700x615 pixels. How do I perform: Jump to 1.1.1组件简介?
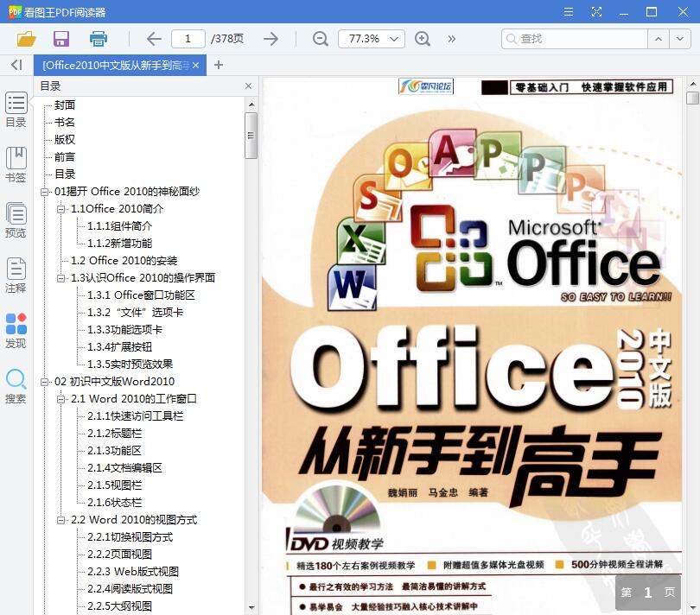tap(119, 226)
